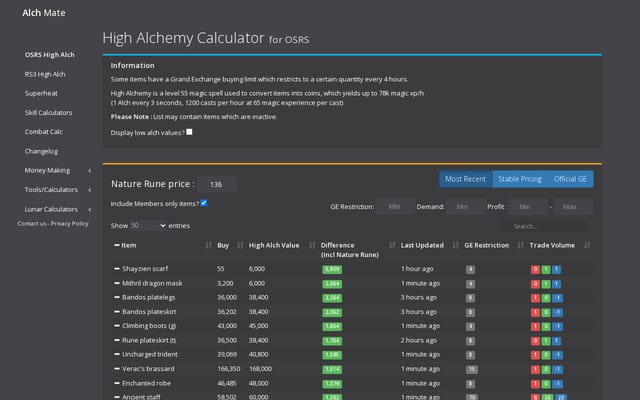The width and height of the screenshot is (640, 400).
Task: Click '1 hour ago' for Shayzien scarf
Action: click(x=417, y=269)
